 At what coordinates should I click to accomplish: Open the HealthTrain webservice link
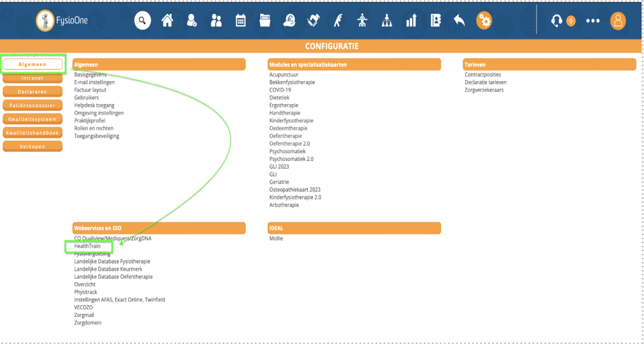click(87, 246)
